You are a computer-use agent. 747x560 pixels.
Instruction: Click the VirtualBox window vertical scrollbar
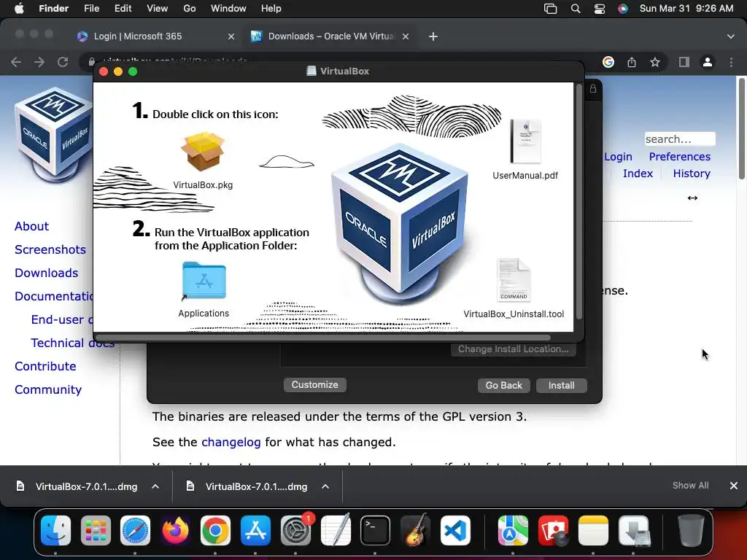pos(578,202)
